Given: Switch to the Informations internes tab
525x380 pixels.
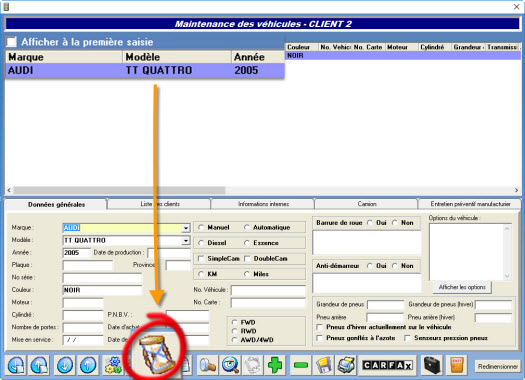Looking at the screenshot, I should click(x=263, y=204).
